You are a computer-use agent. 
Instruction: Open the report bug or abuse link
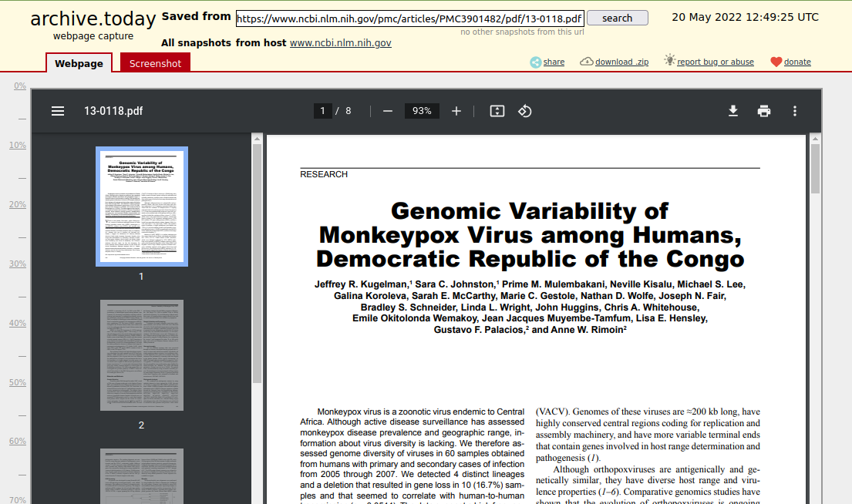pyautogui.click(x=716, y=62)
